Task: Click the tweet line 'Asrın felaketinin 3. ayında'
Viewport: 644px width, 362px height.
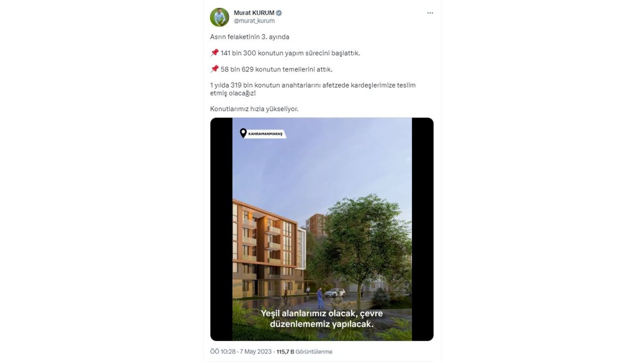Action: 250,37
